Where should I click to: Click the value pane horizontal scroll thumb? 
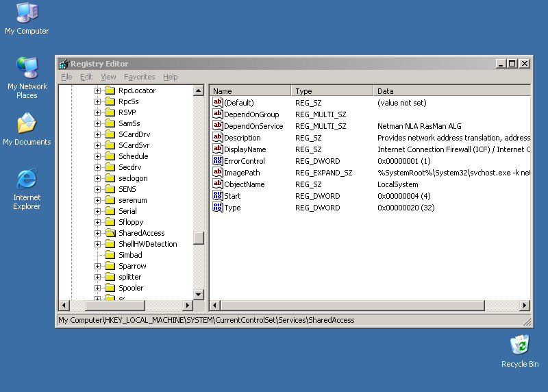353,306
